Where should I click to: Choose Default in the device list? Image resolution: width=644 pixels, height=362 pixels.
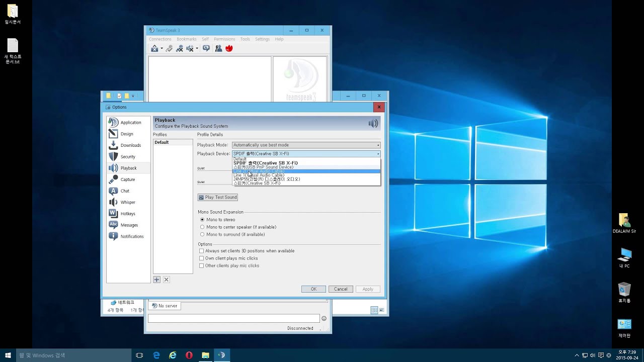306,159
